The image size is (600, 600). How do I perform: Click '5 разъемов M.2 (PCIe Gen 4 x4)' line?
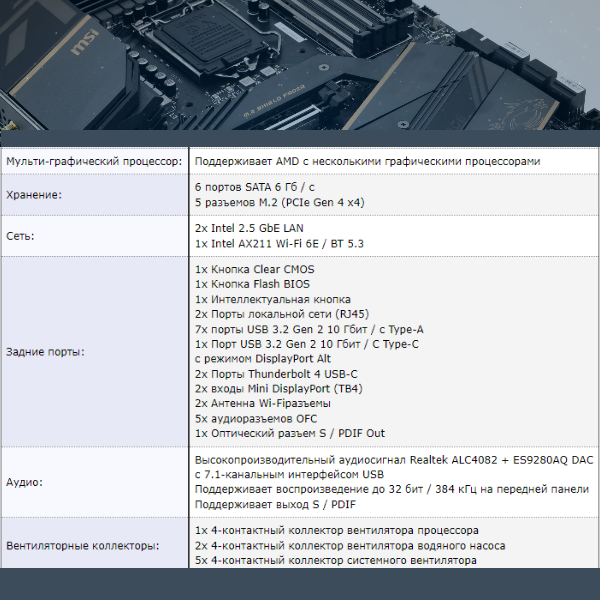point(280,202)
